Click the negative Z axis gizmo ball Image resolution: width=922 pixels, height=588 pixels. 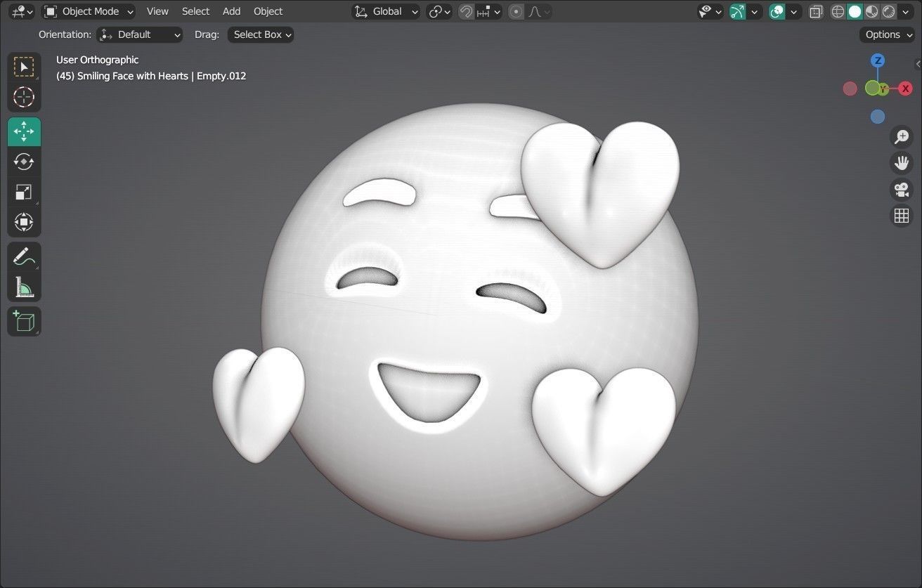click(x=878, y=117)
